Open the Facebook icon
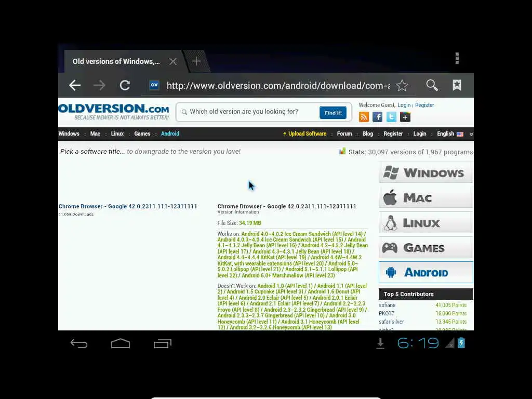 tap(377, 117)
